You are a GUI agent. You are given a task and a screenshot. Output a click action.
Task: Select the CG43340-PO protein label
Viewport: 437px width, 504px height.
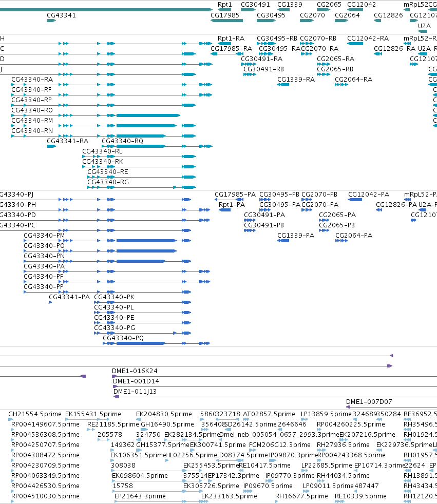click(x=44, y=246)
